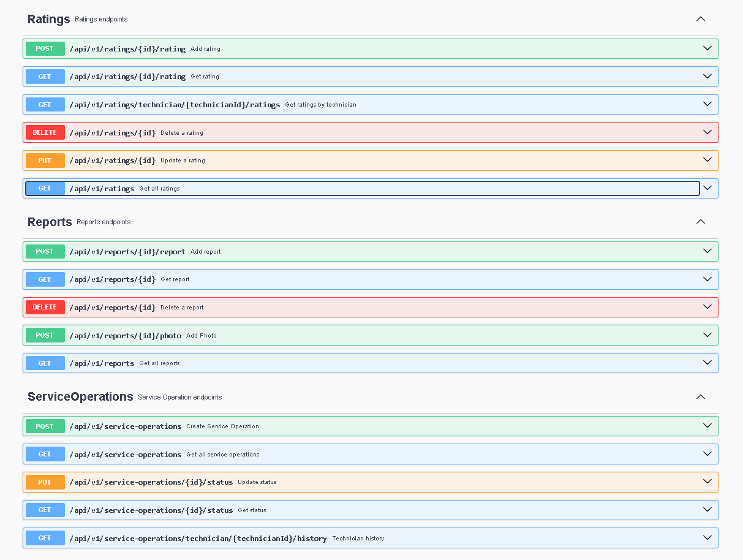
Task: Click GET badge for Get all ratings
Action: [x=45, y=188]
